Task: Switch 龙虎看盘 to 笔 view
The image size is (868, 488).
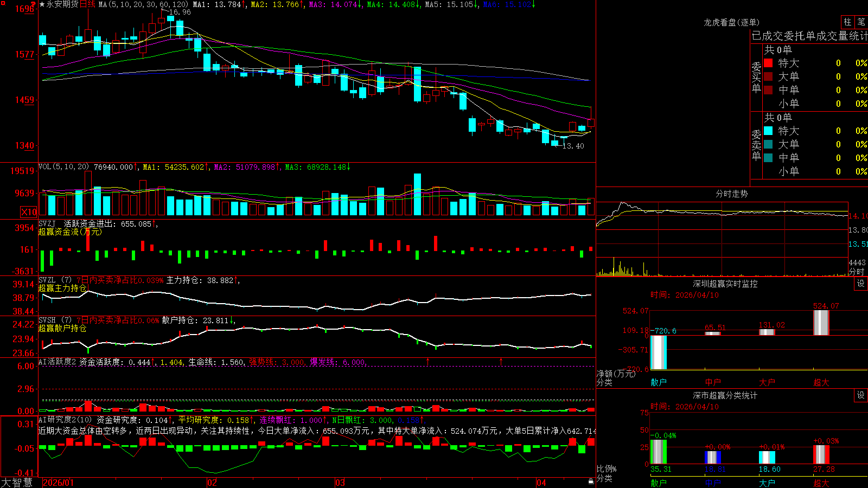Action: (x=861, y=22)
